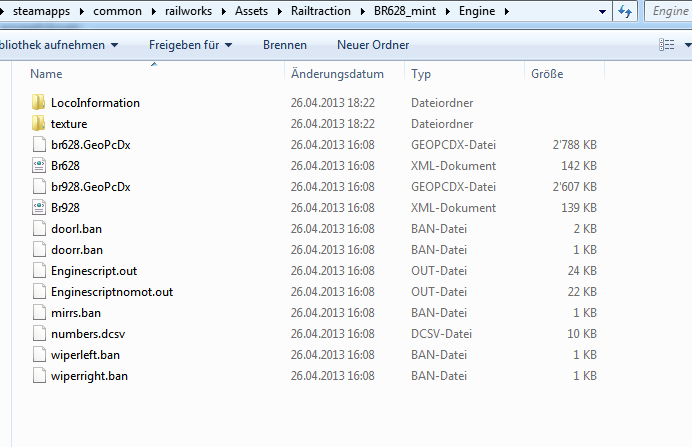Open the LocoInformation folder icon
The height and width of the screenshot is (447, 692).
(38, 102)
